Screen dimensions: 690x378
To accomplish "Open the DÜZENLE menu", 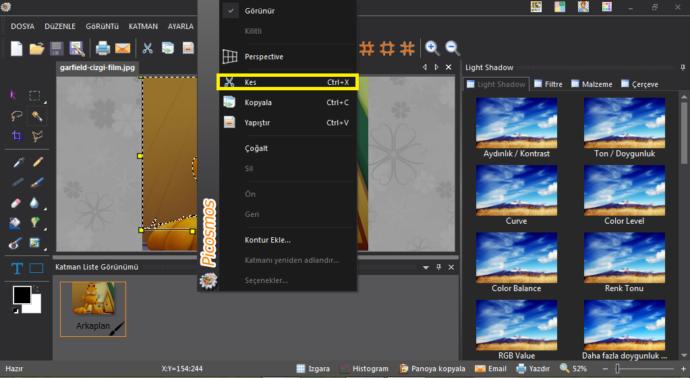I will [x=60, y=26].
